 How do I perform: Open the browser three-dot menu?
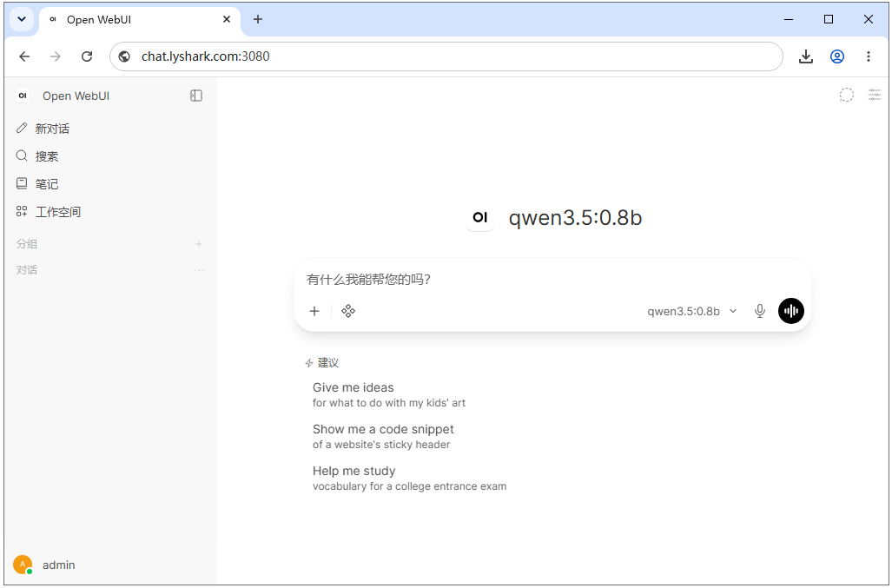point(868,56)
